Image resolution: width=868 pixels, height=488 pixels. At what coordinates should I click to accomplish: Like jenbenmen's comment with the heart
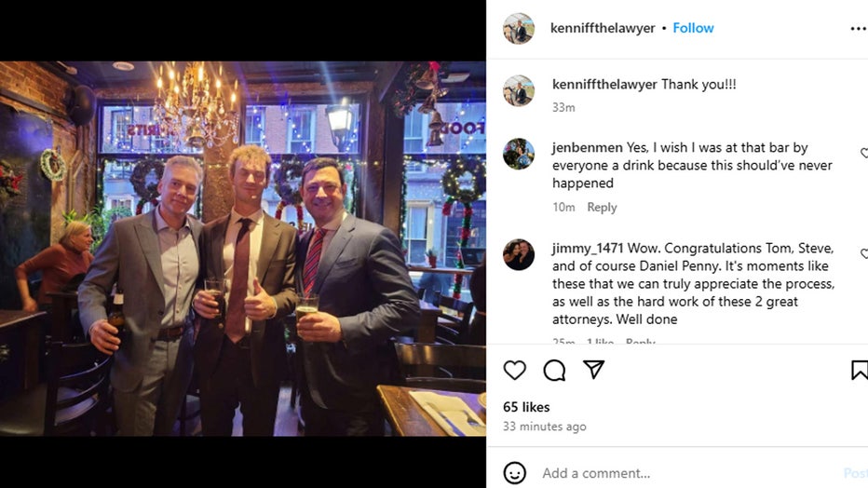point(864,153)
